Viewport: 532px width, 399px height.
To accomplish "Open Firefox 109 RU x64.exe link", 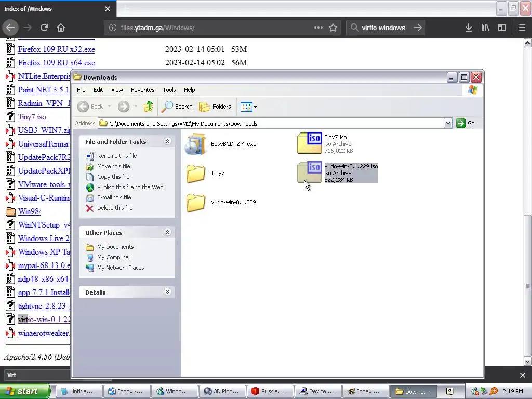I will point(56,63).
